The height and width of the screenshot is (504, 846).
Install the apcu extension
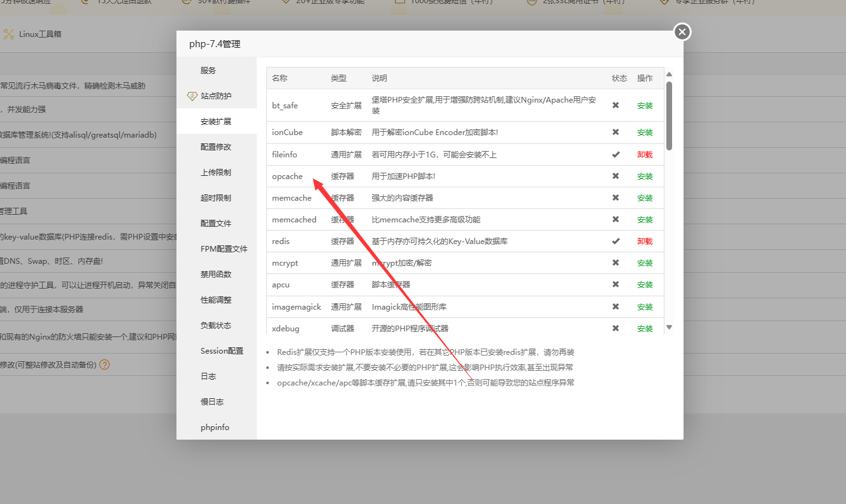(645, 285)
